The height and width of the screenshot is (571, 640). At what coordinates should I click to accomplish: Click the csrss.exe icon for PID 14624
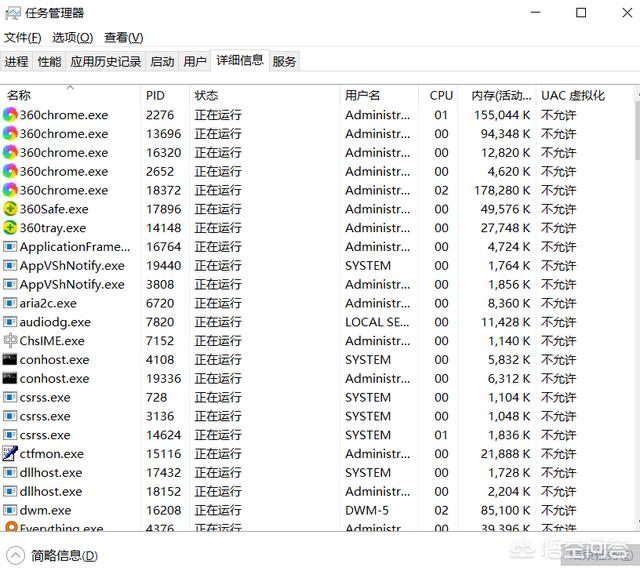(10, 435)
